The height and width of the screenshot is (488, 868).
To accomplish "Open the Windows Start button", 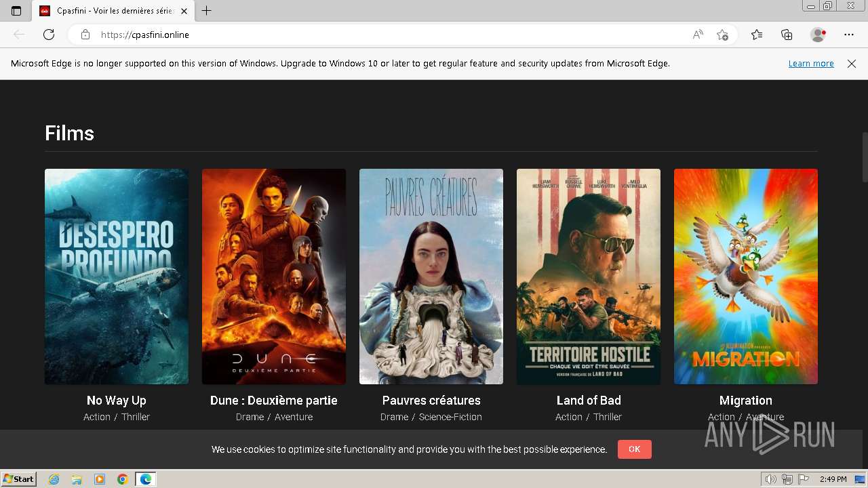I will click(18, 479).
